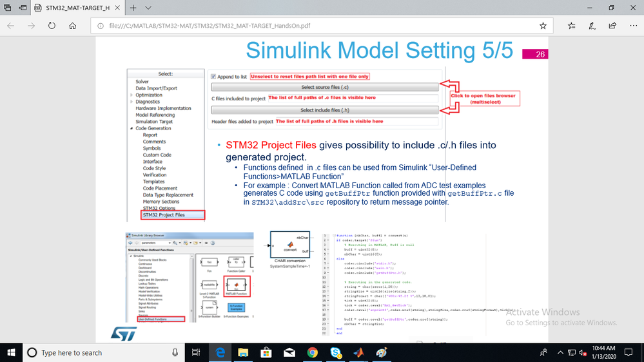Click the Type here to search box
The image size is (644, 362).
(x=102, y=352)
